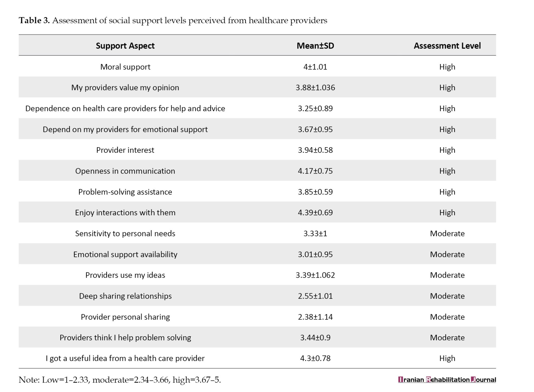Click the 4.3±0.78 mean value
Viewport: 534px width, 392px height.
coord(315,358)
